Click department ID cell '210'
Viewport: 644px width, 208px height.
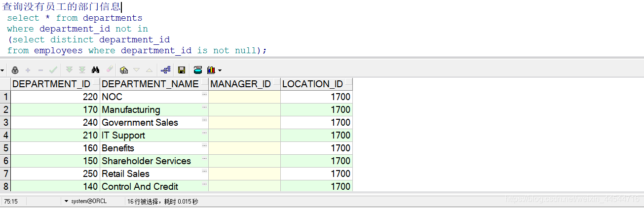pos(55,135)
